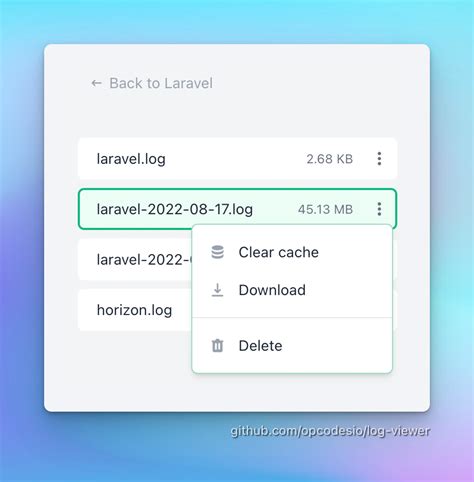The height and width of the screenshot is (482, 474).
Task: Open the Back to Laravel link
Action: [x=152, y=83]
